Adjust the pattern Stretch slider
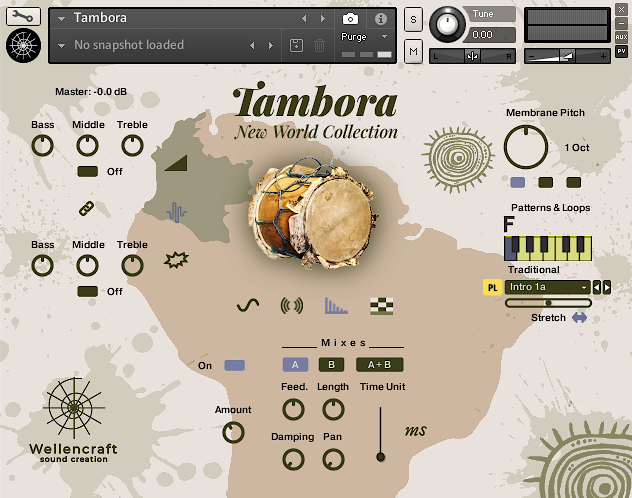Screen dimensions: 632x498 (548, 303)
